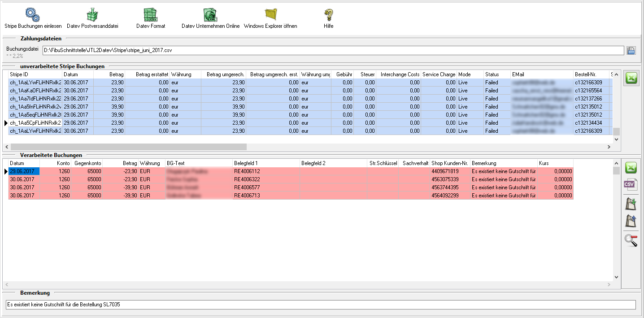Screen dimensions: 644x318
Task: Click the Gegenkonto column header
Action: tap(87, 163)
